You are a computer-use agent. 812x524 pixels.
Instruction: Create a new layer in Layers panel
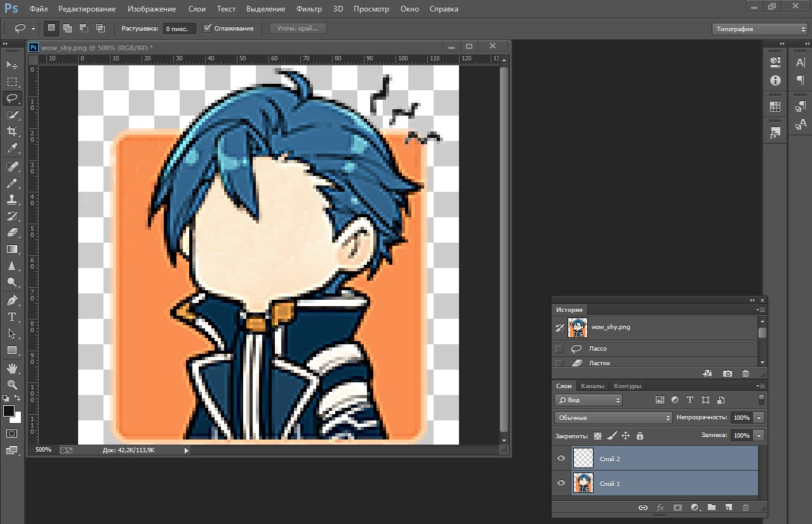(x=729, y=507)
